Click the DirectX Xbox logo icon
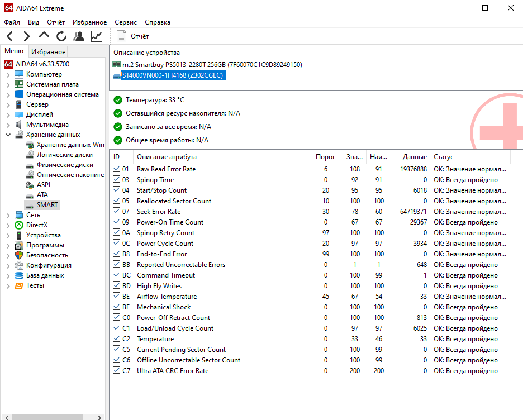 pos(19,225)
